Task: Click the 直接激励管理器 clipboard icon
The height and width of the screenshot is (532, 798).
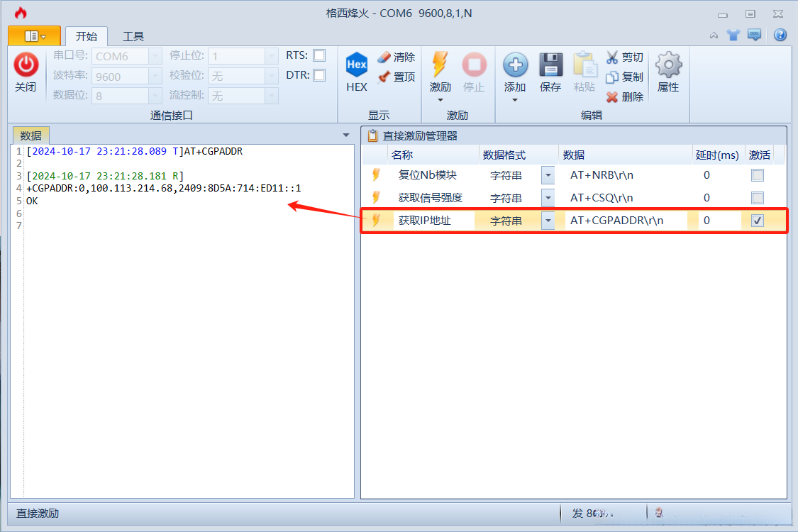Action: 373,135
